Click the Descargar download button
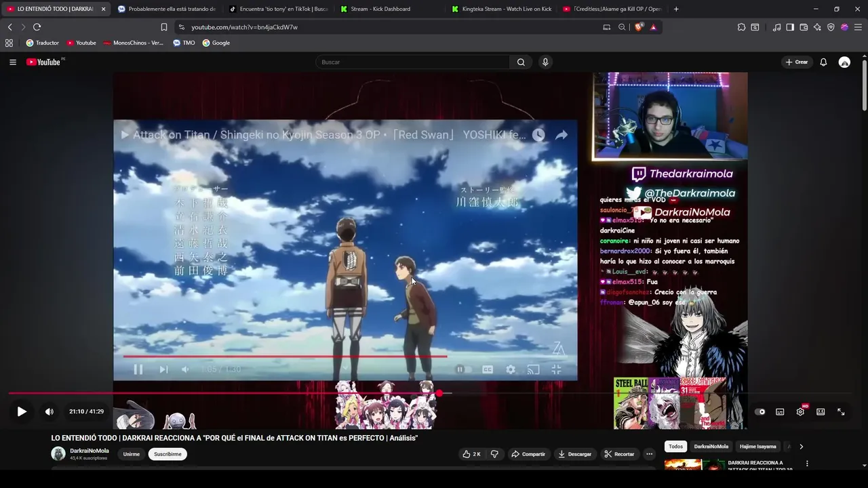Viewport: 868px width, 488px height. [x=574, y=454]
